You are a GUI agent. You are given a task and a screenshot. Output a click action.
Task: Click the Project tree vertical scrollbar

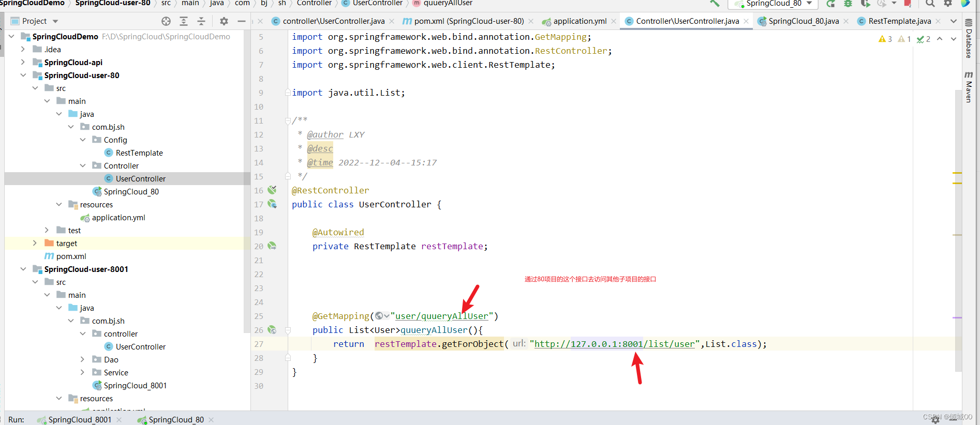(247, 181)
